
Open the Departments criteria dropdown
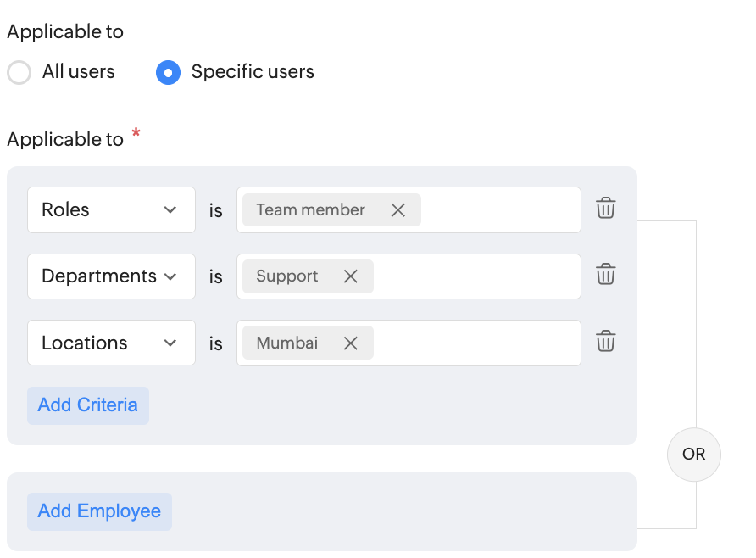click(x=111, y=276)
